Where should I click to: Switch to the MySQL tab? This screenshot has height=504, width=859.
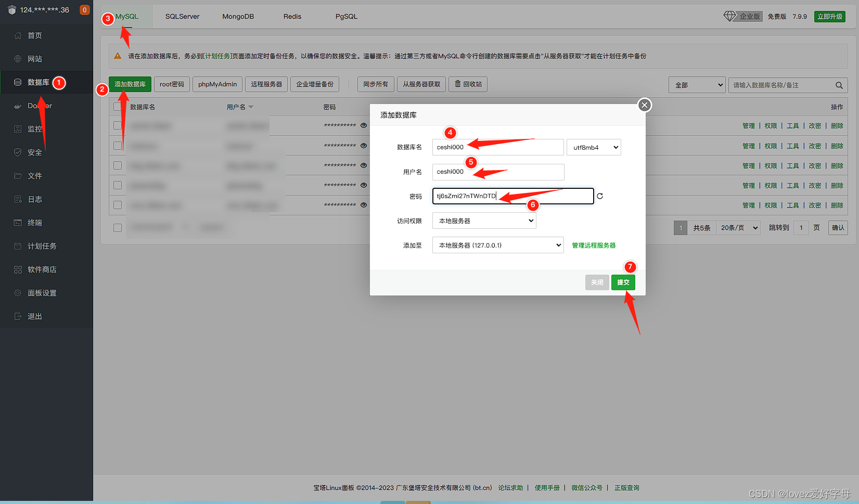tap(127, 16)
